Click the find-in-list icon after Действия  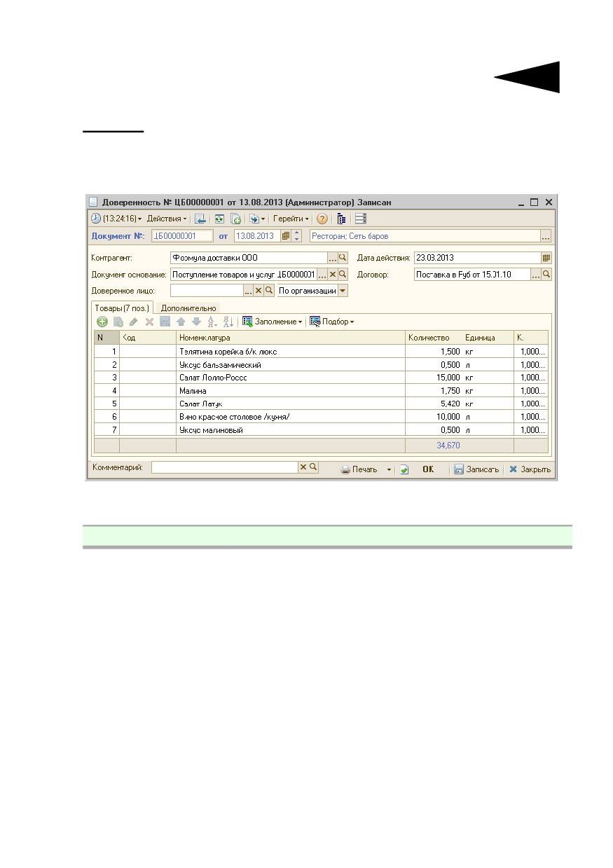[200, 219]
